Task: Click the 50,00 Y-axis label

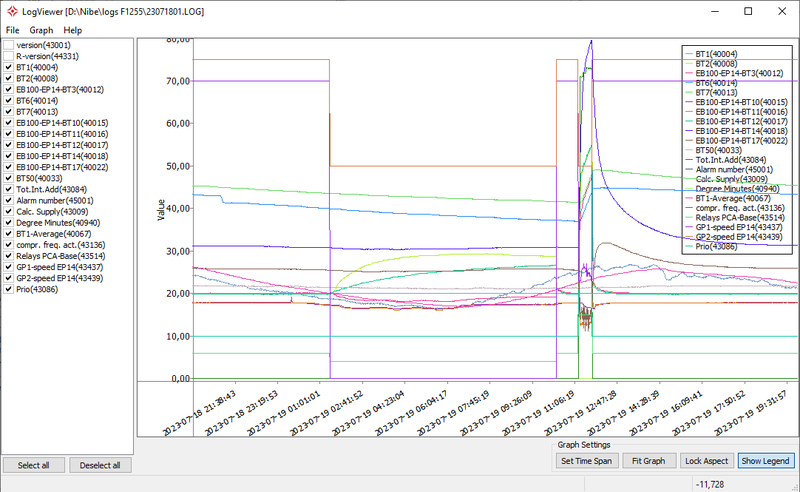Action: click(178, 166)
